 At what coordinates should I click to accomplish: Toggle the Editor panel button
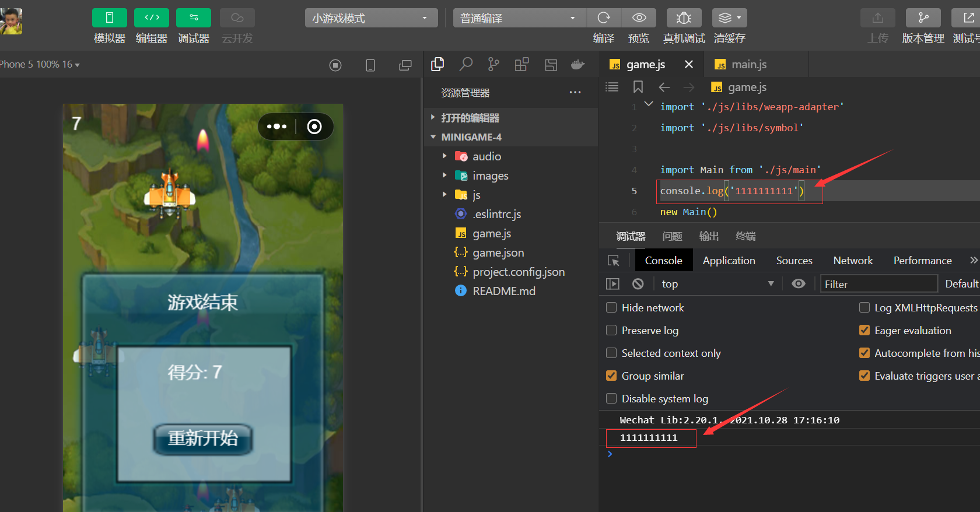click(152, 18)
